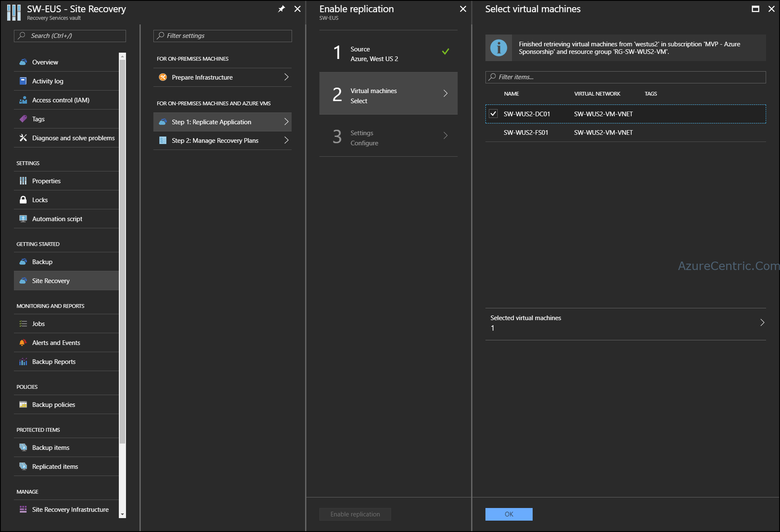
Task: Pin the SW-EUS Site Recovery blade
Action: pos(281,9)
